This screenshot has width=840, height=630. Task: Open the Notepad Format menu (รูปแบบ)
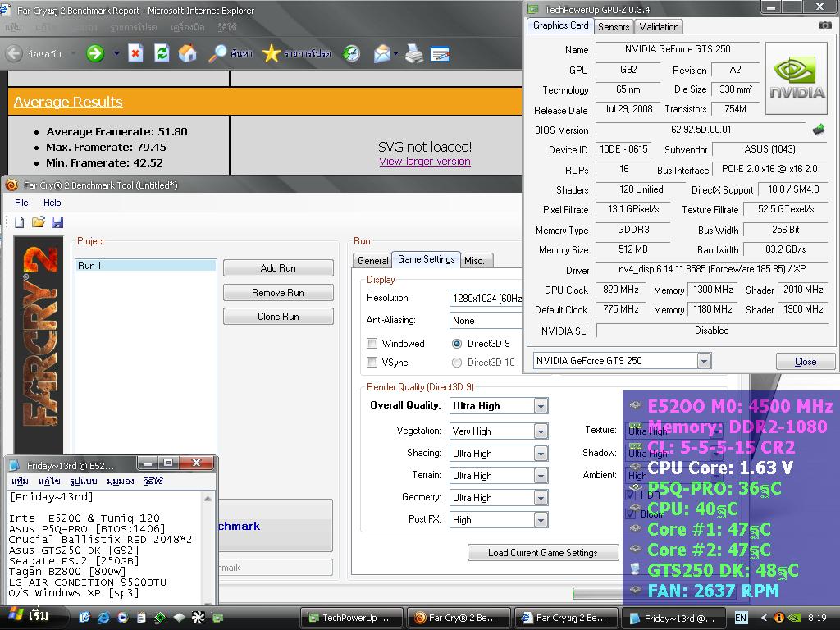tap(83, 481)
